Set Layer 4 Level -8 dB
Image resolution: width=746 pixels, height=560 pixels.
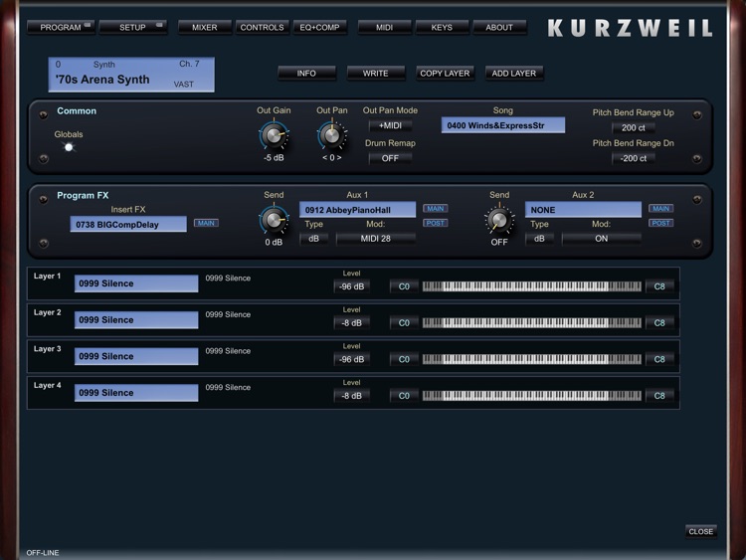point(351,396)
